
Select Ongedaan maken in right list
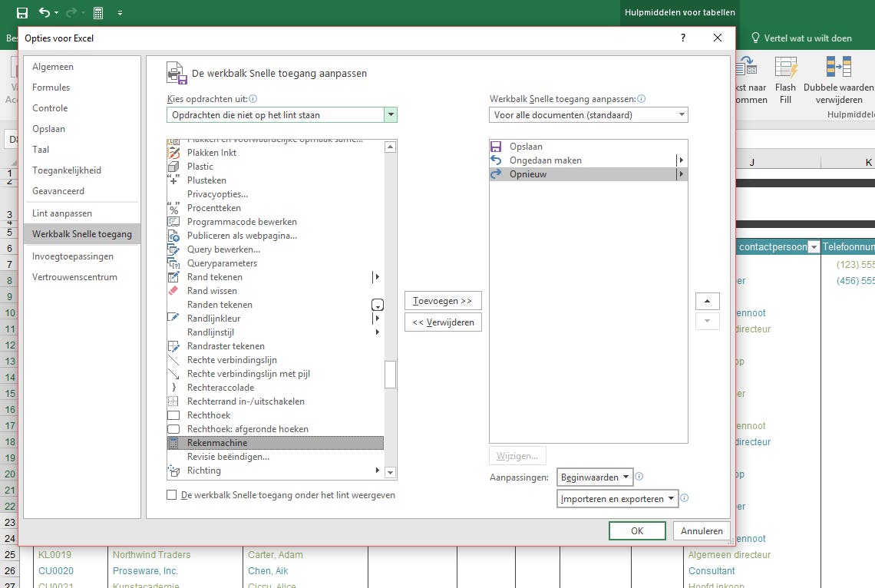pos(545,160)
